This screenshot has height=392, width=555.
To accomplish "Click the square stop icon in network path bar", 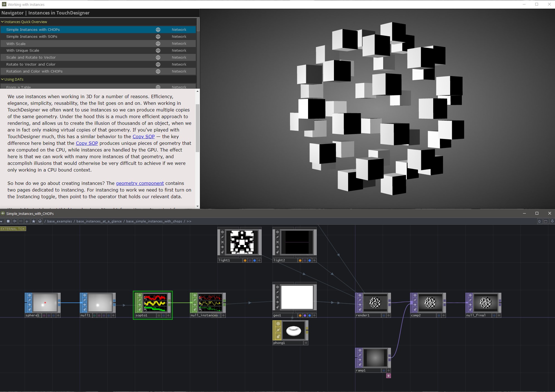I will (8, 221).
